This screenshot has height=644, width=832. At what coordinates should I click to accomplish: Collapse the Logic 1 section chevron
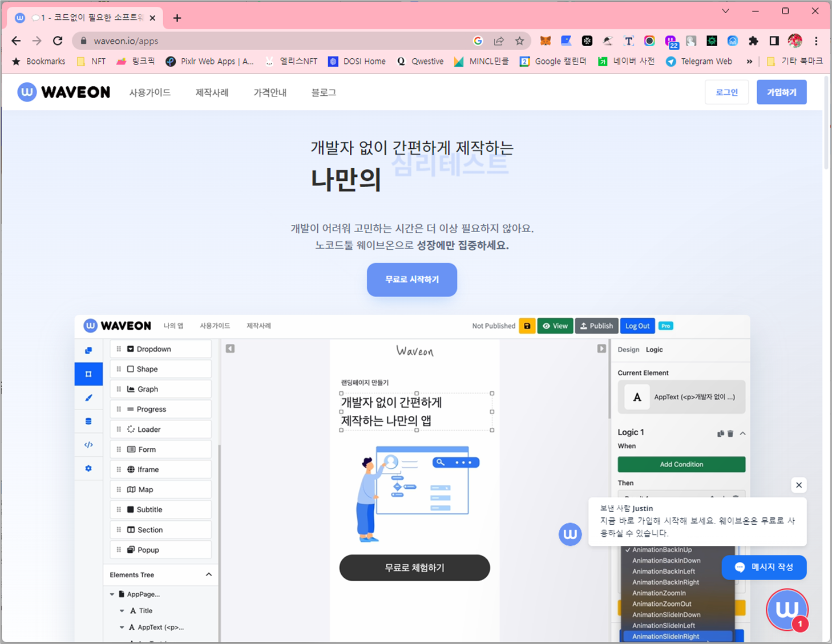coord(742,434)
